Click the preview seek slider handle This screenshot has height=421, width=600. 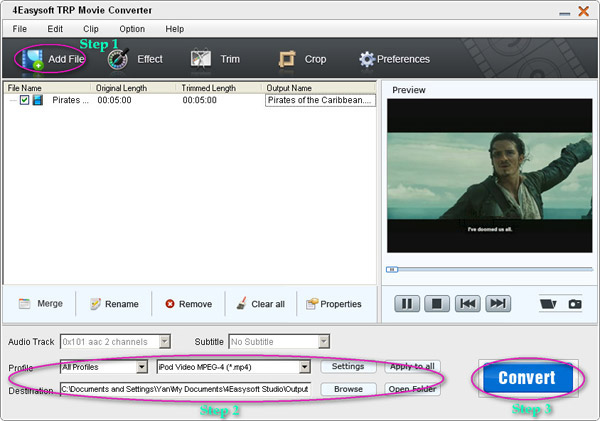tap(392, 269)
